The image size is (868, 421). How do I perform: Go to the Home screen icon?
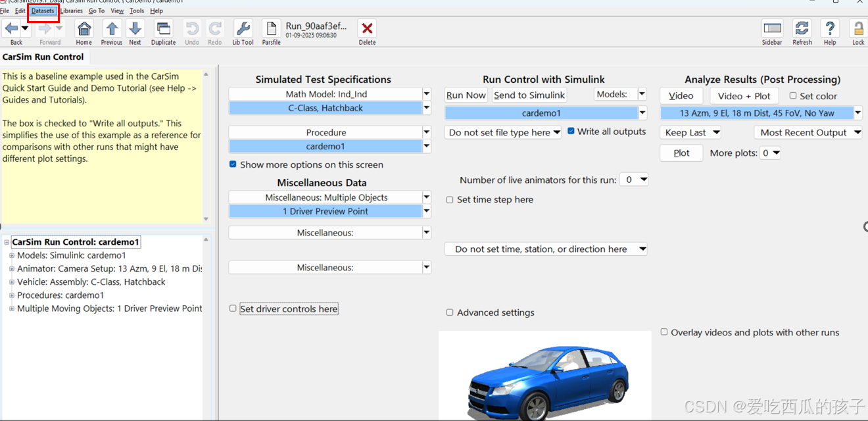pos(84,29)
